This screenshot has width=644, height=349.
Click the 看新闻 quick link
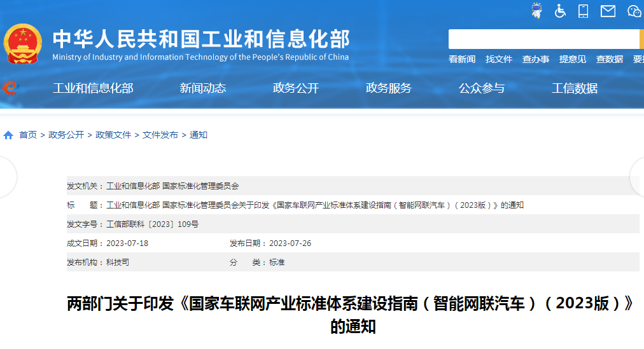point(462,59)
